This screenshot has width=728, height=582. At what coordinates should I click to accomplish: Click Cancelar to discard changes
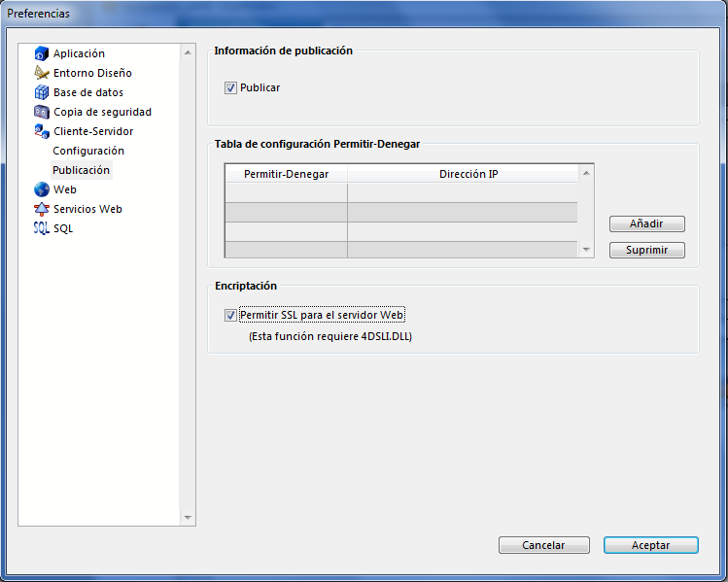click(x=543, y=545)
